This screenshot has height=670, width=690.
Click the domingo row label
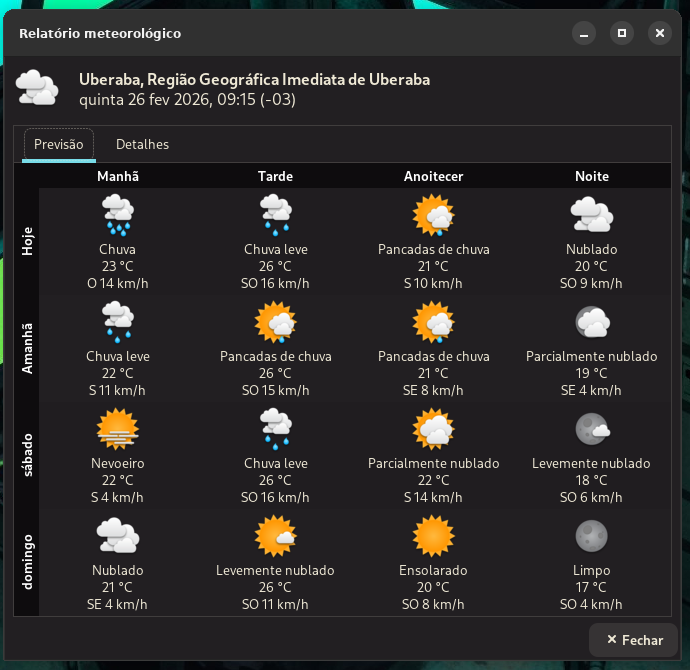[27, 563]
